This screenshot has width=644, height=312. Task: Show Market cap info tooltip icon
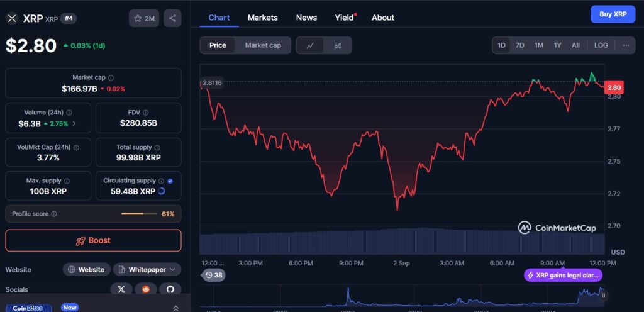point(111,77)
